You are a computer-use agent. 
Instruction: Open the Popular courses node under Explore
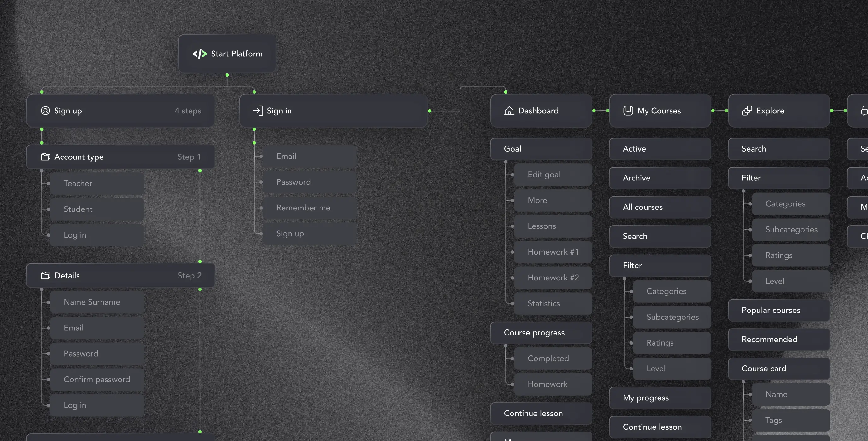pyautogui.click(x=778, y=310)
